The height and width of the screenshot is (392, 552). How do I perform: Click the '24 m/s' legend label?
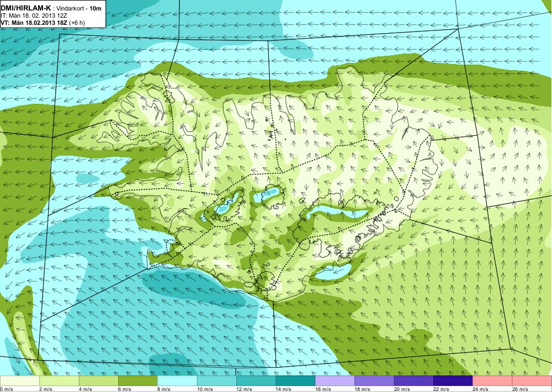click(x=481, y=389)
